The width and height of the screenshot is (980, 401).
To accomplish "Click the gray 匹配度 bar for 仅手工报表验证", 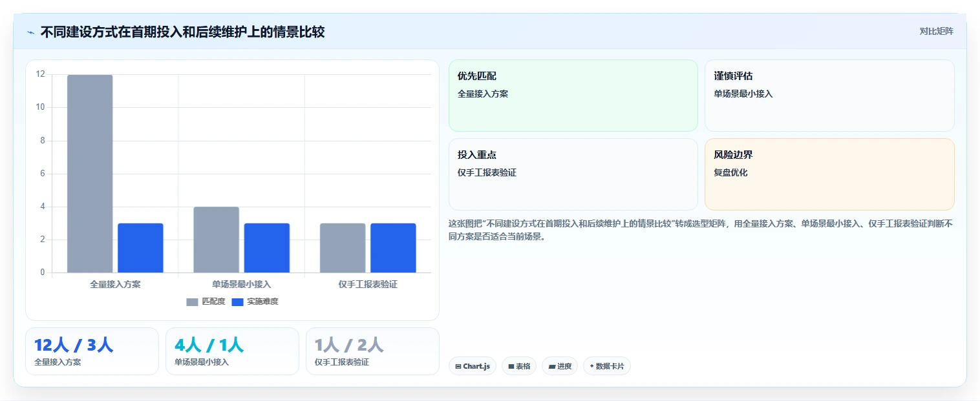I will (343, 248).
